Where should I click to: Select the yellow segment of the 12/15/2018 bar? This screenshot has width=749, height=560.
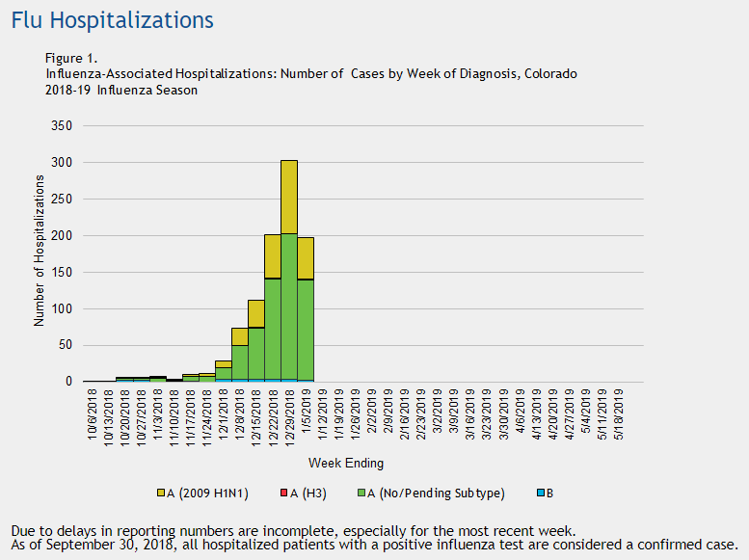(x=255, y=313)
